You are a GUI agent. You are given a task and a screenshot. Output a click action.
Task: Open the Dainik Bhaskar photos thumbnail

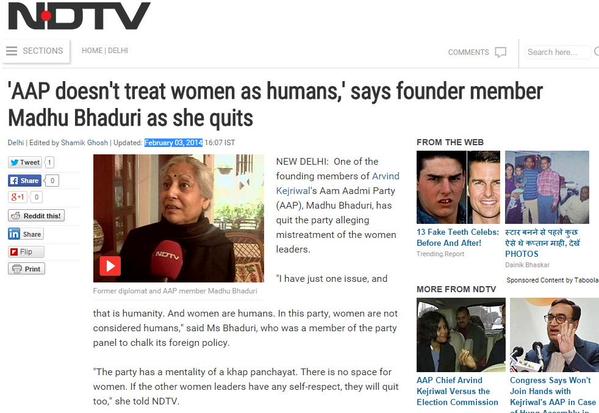click(x=547, y=187)
